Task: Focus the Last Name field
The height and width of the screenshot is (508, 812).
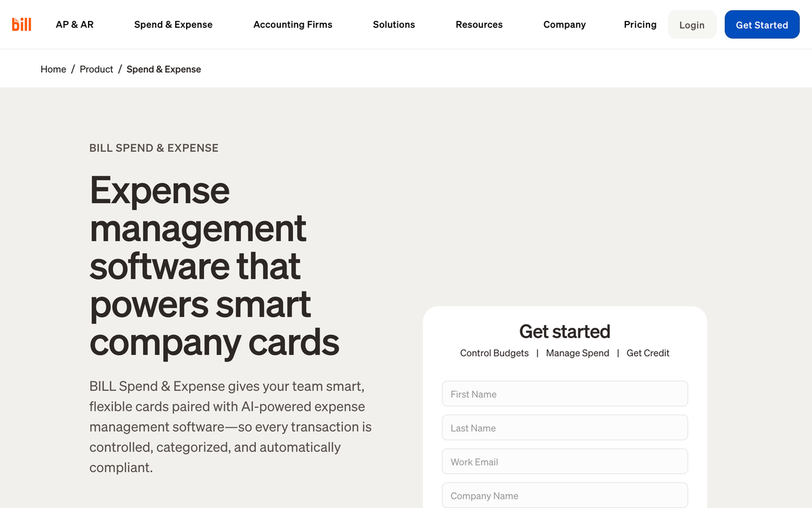Action: tap(565, 427)
